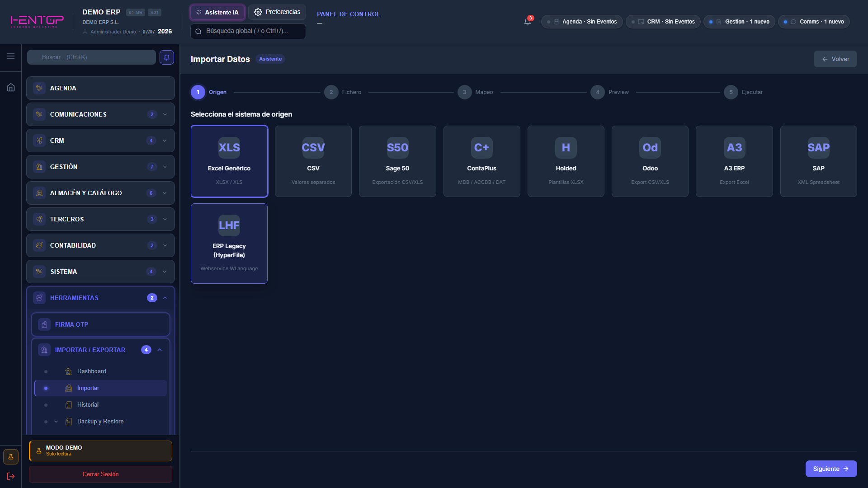The height and width of the screenshot is (488, 868).
Task: Expand the SISTEMA section chevron
Action: [x=165, y=272]
